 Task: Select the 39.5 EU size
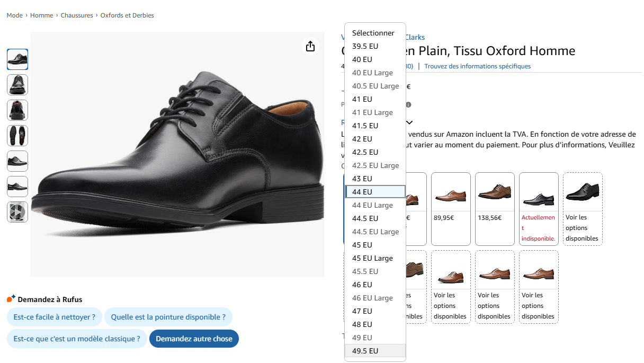375,46
